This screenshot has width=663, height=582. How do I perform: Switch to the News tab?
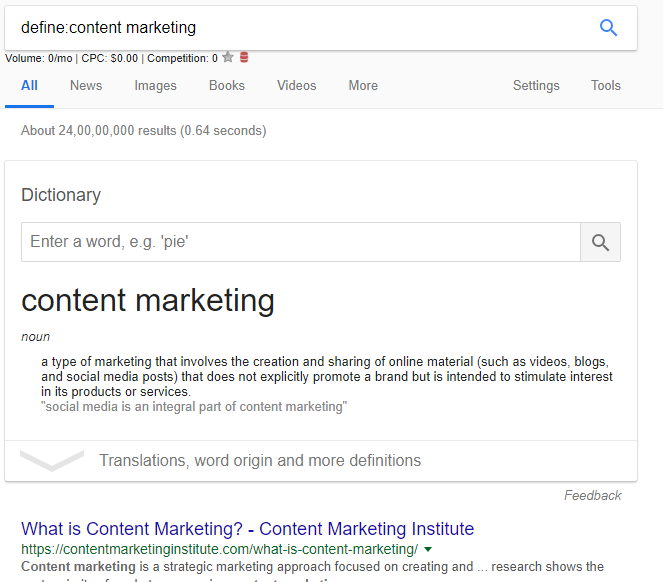click(86, 86)
